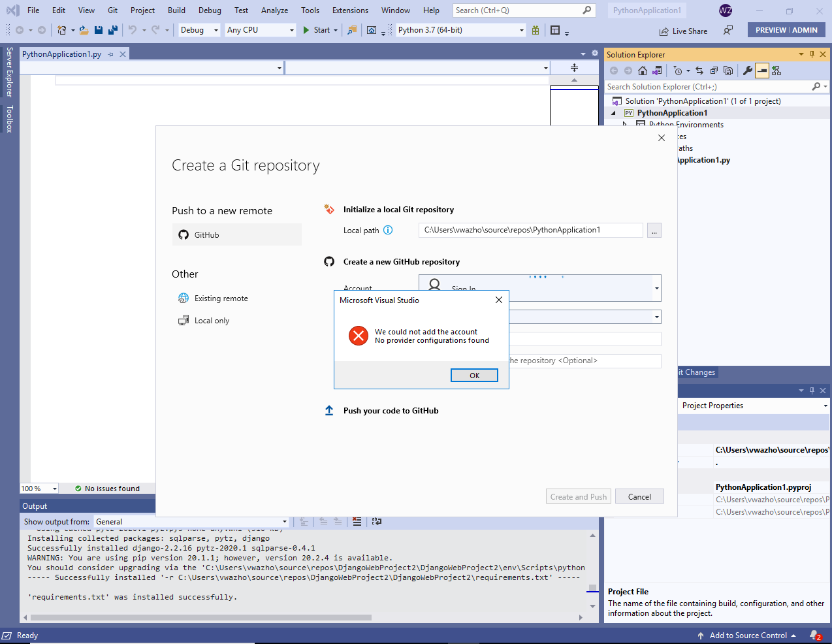Click the Clear All output icon
The height and width of the screenshot is (644, 832).
coord(357,522)
